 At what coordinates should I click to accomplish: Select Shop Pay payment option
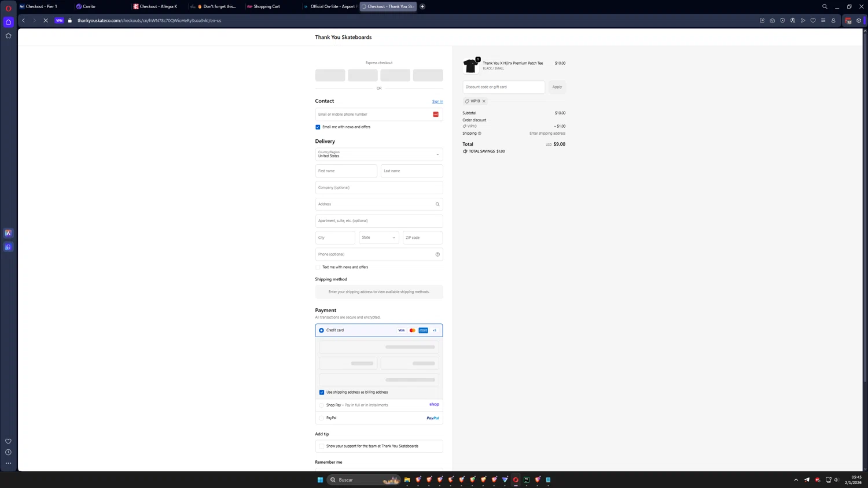322,405
